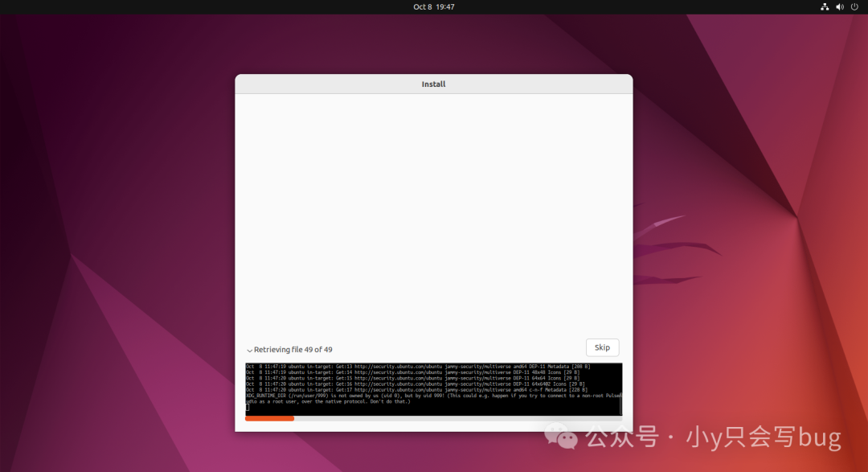Viewport: 868px width, 472px height.
Task: Click the grey unfilled portion of progress bar
Action: pyautogui.click(x=458, y=418)
